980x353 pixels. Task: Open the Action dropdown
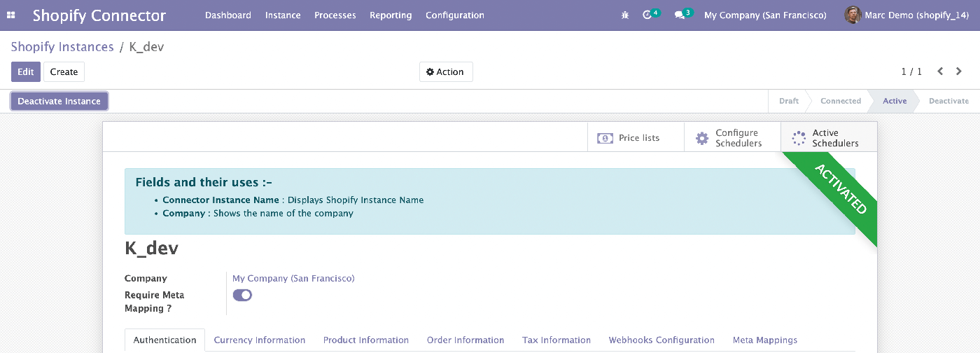tap(446, 71)
